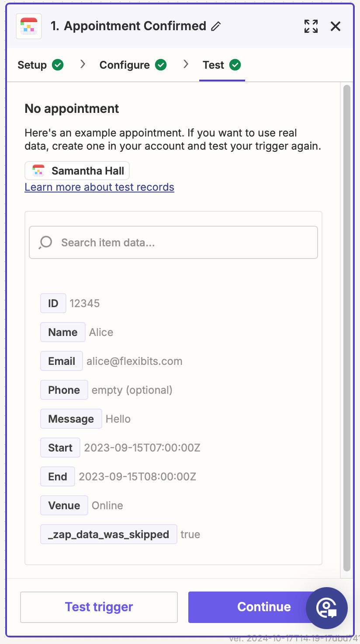The height and width of the screenshot is (644, 360).
Task: Select the End field tag
Action: coord(58,476)
